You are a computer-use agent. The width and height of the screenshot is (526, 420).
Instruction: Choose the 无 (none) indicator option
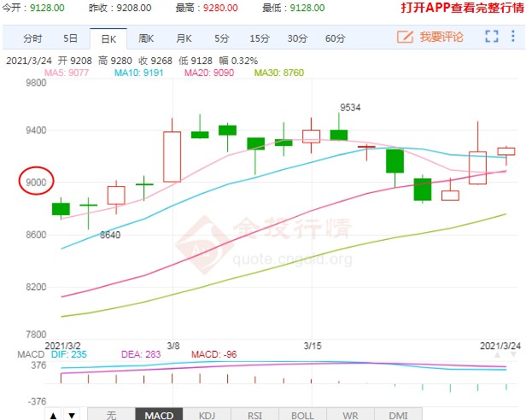click(111, 415)
